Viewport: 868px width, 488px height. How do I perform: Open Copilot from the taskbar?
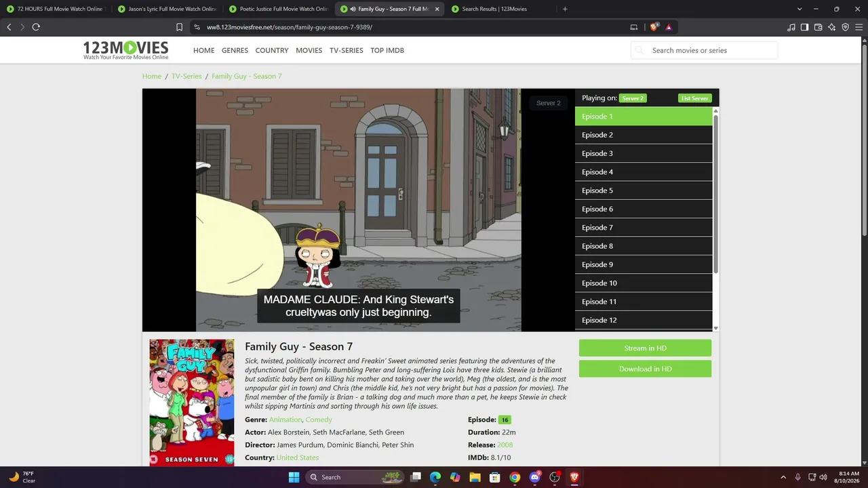(455, 477)
